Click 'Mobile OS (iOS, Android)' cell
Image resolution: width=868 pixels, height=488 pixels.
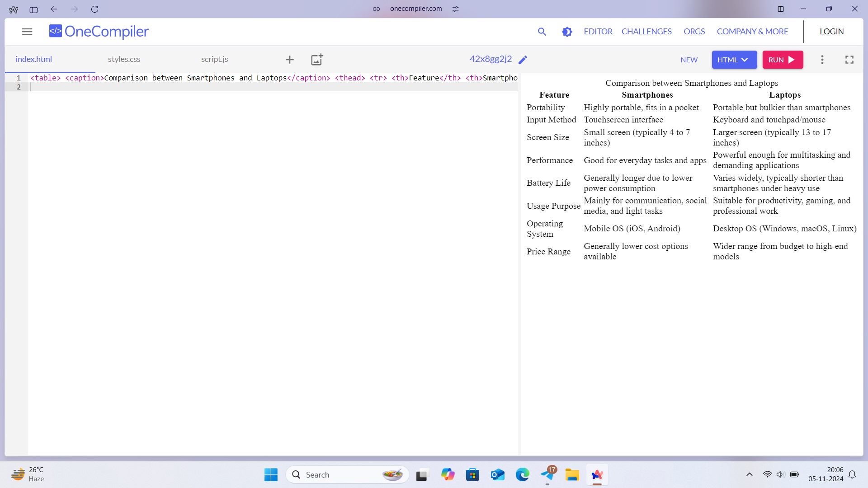(632, 229)
